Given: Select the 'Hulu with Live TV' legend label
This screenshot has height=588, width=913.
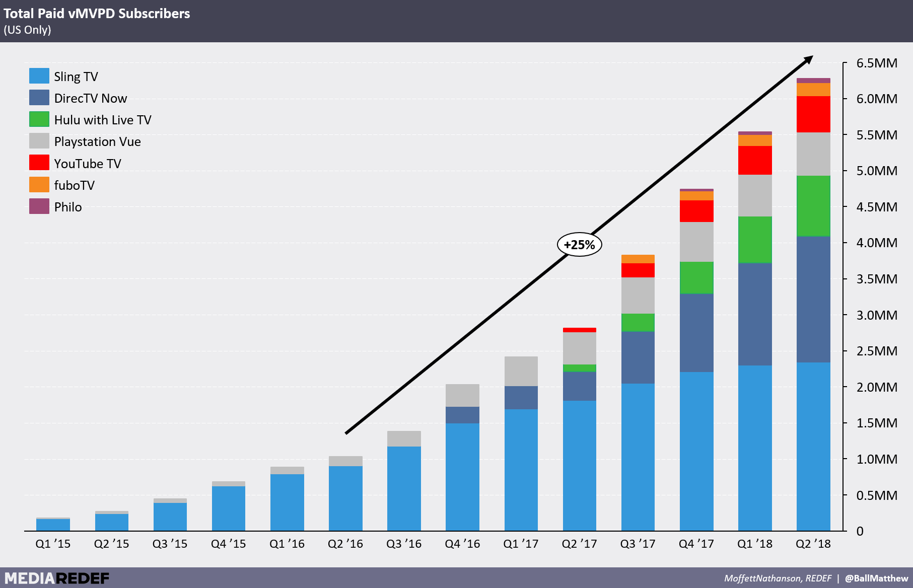Looking at the screenshot, I should click(x=103, y=120).
